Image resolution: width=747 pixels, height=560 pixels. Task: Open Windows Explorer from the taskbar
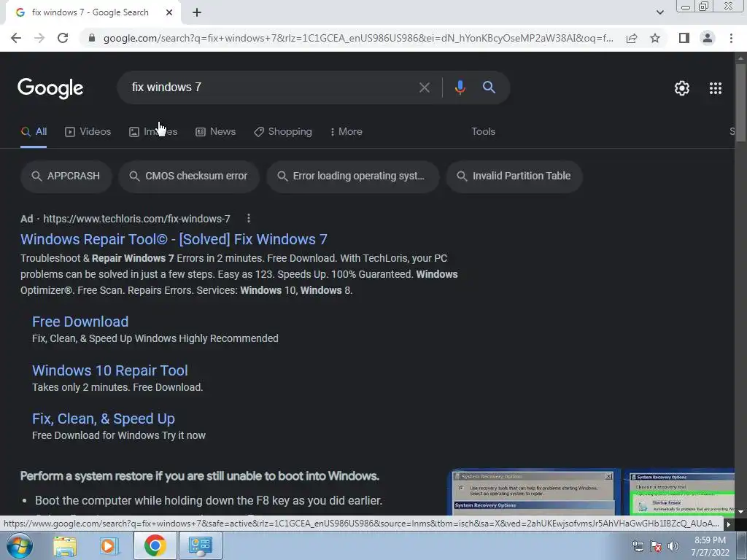click(65, 545)
